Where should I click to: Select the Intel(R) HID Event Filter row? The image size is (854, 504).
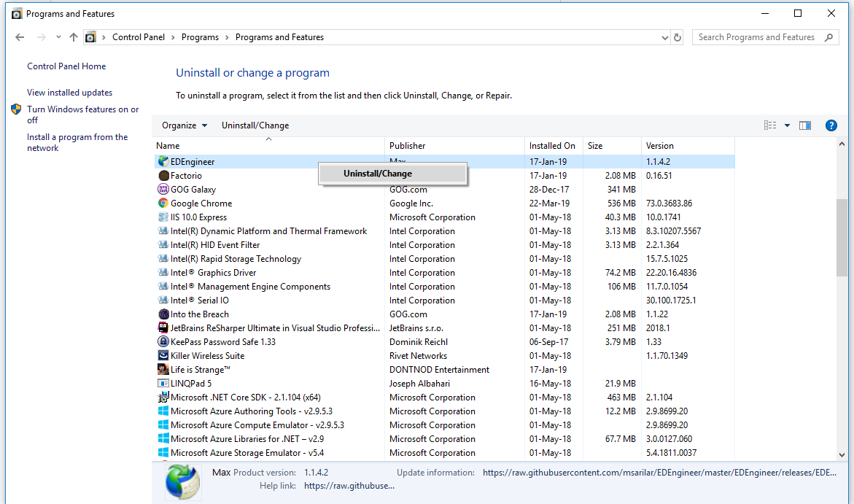tap(444, 244)
